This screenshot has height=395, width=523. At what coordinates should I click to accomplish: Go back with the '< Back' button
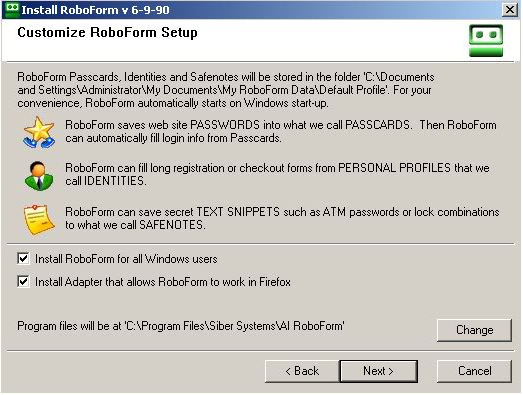302,371
